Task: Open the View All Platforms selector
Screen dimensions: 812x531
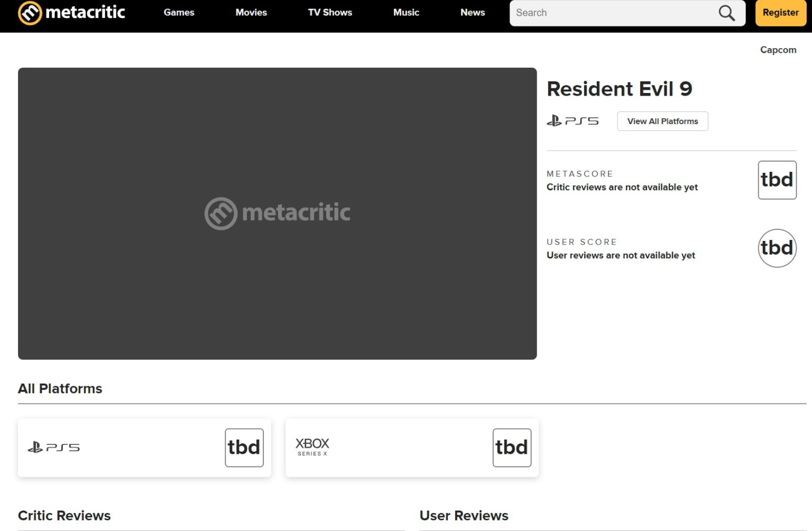Action: coord(662,121)
